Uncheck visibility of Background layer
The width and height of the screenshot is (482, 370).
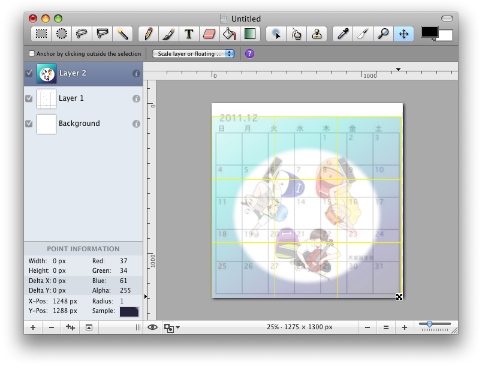click(29, 124)
